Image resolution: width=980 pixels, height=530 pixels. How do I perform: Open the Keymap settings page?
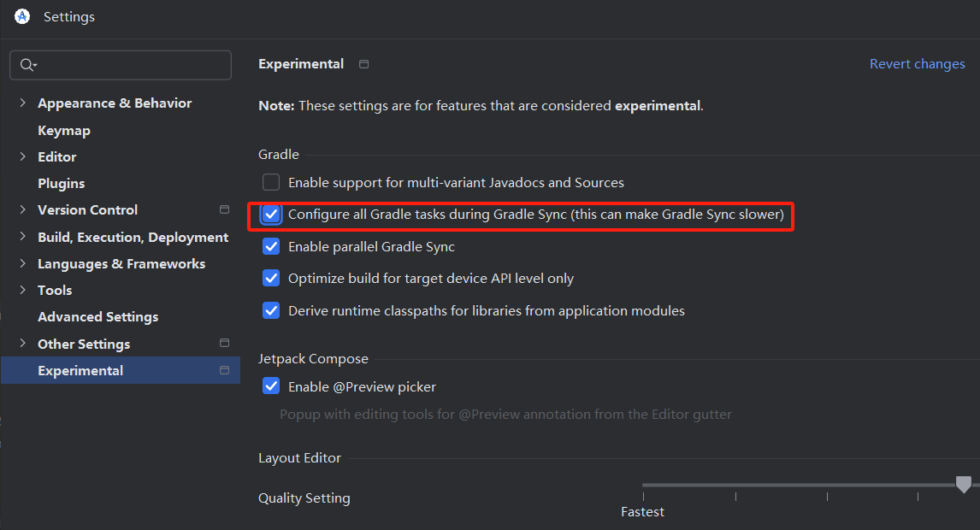point(64,131)
